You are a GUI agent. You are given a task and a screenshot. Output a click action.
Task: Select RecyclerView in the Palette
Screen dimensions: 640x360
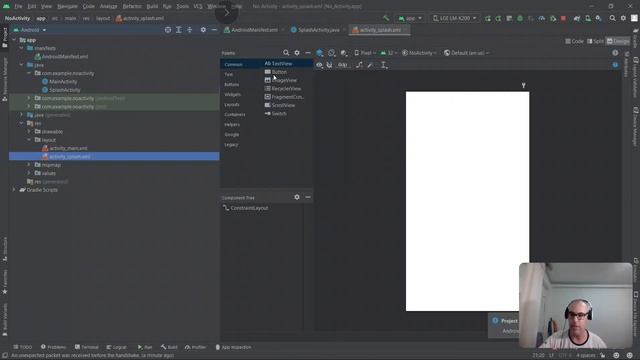[x=283, y=89]
